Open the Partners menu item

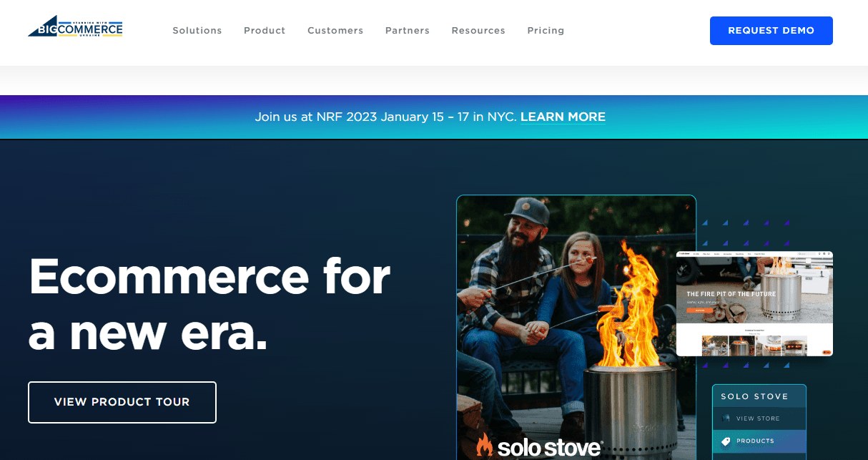[x=408, y=31]
